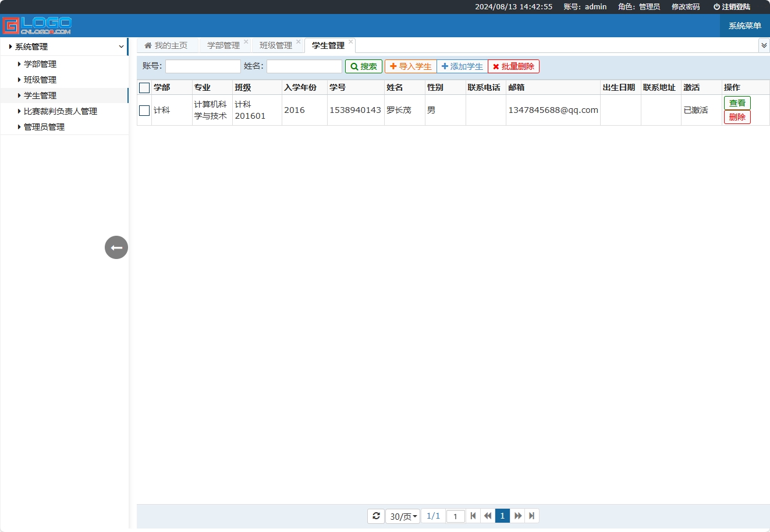770x532 pixels.
Task: Jump to the last page
Action: tap(531, 516)
